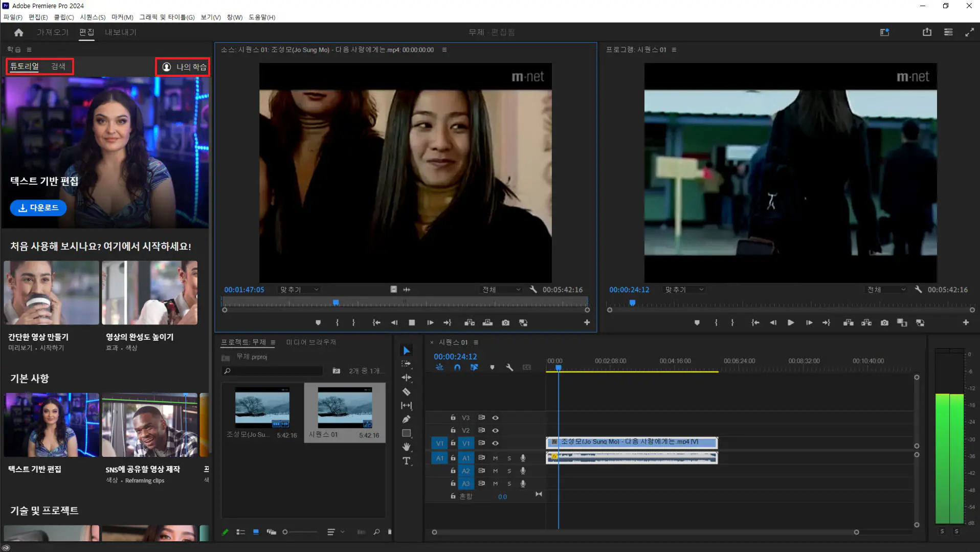Viewport: 980px width, 552px height.
Task: Click Overwrite button in Source monitor
Action: [x=487, y=323]
